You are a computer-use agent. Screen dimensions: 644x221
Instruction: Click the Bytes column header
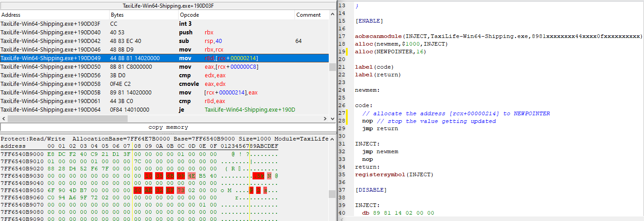coord(143,15)
